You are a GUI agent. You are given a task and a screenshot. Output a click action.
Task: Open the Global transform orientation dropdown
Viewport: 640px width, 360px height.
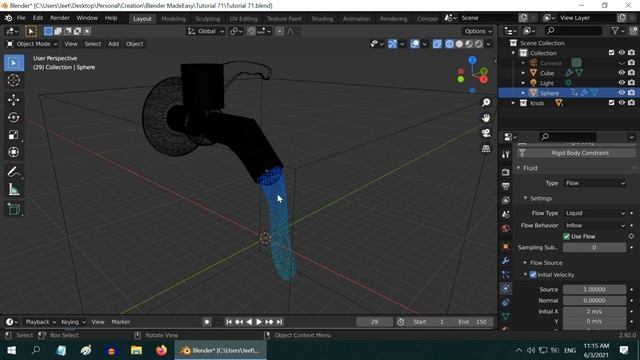point(206,31)
